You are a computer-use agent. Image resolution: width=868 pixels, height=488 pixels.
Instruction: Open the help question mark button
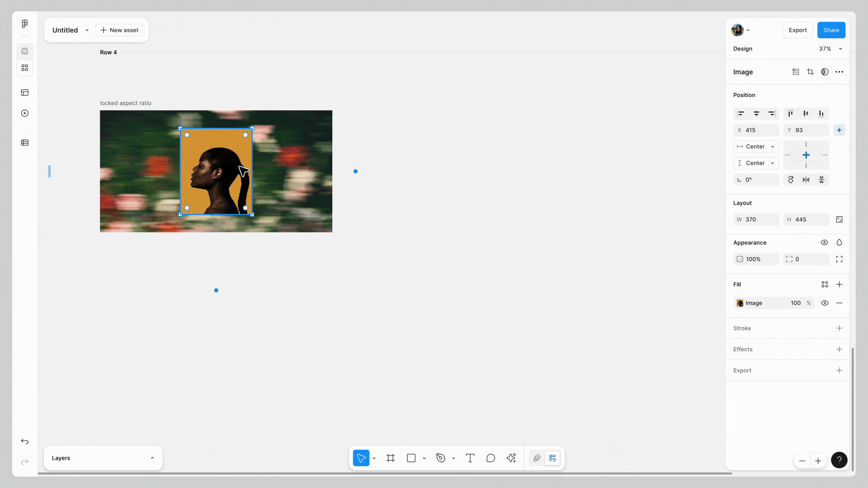point(839,460)
